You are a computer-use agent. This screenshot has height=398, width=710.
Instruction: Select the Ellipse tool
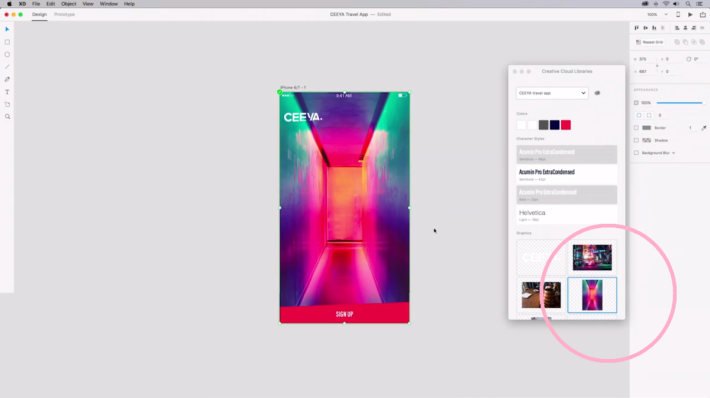[7, 54]
